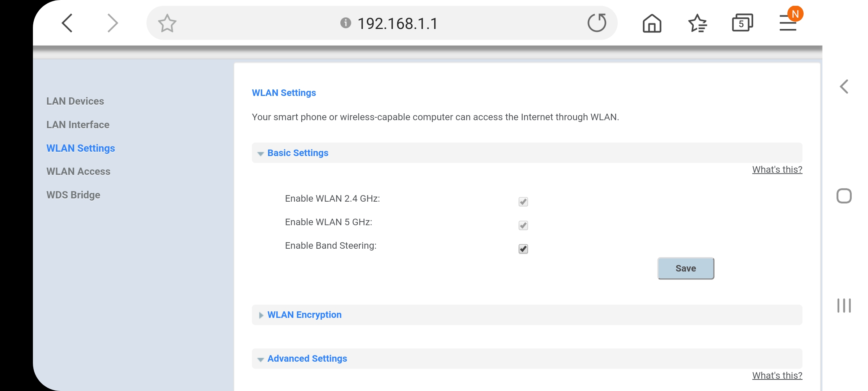Viewport: 868px width, 391px height.
Task: Bookmark this page with the star icon
Action: 167,23
